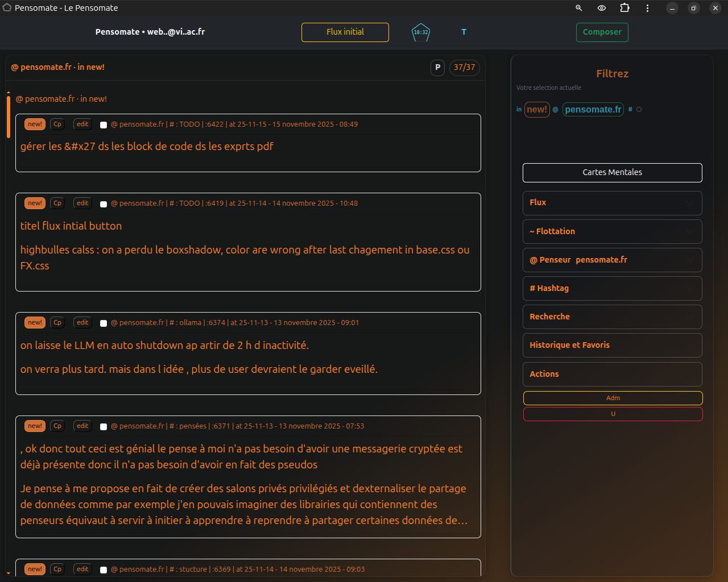Select the checkbox on ollama note 6374

104,323
